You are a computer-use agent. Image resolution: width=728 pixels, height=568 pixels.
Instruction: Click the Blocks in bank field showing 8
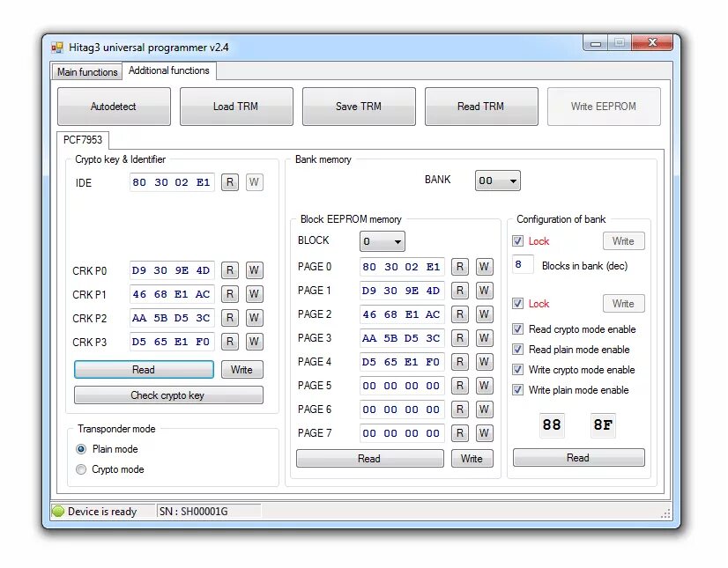click(523, 265)
